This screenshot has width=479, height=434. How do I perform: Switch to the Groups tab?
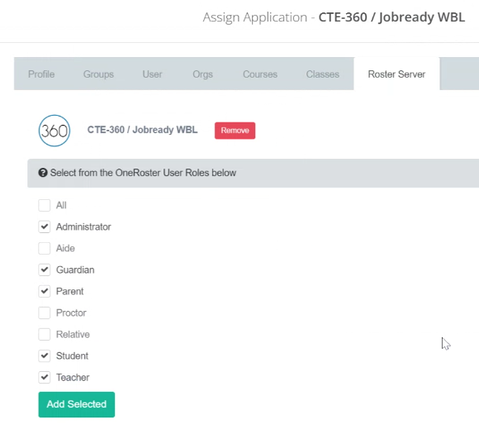pyautogui.click(x=98, y=74)
